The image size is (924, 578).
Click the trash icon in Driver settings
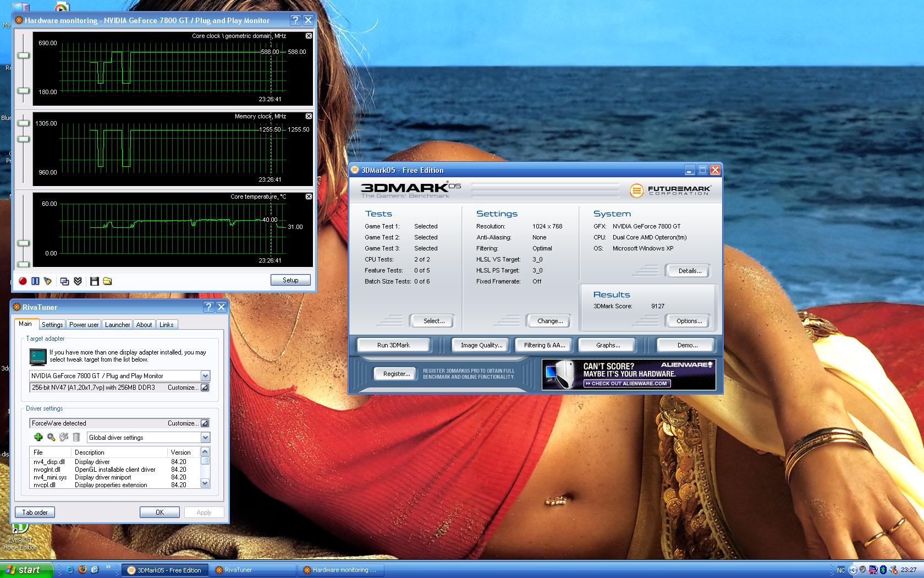coord(76,437)
